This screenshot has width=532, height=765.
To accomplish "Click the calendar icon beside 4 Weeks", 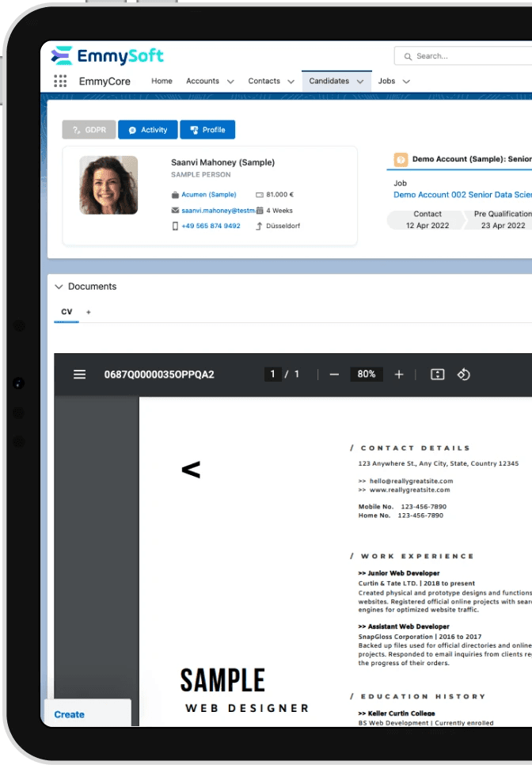I will coord(260,211).
